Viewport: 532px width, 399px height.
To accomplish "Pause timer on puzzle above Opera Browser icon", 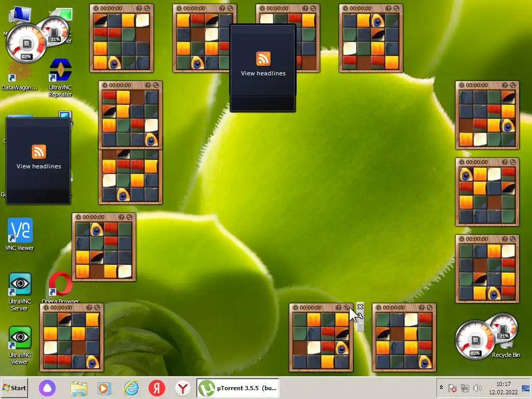I will coord(78,217).
